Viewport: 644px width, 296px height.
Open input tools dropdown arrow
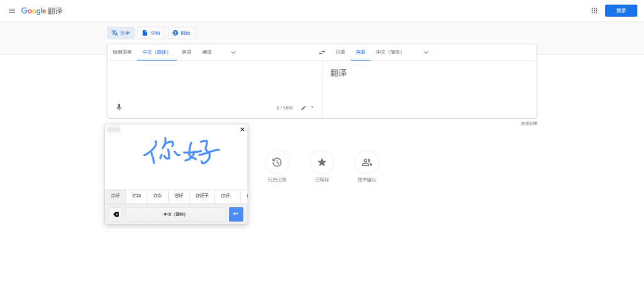(x=312, y=107)
